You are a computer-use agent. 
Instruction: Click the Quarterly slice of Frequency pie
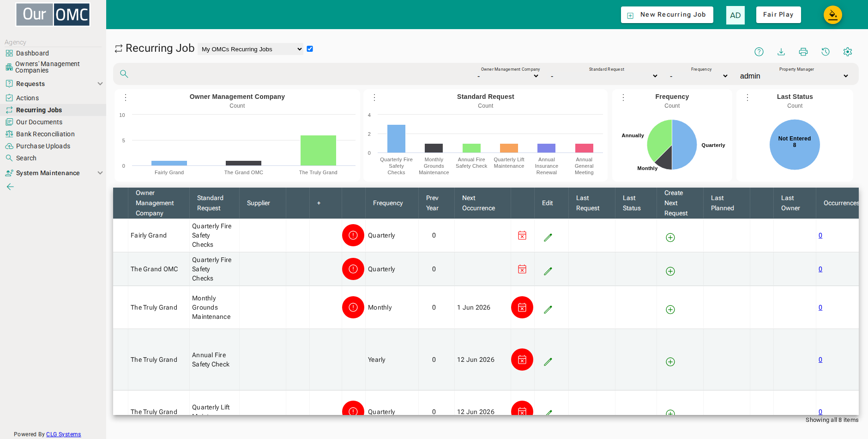[x=685, y=144]
